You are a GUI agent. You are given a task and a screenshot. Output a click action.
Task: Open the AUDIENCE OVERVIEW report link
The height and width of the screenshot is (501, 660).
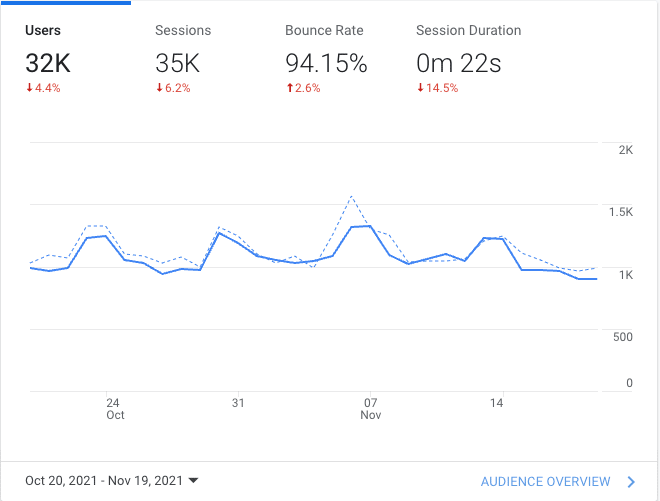(546, 481)
